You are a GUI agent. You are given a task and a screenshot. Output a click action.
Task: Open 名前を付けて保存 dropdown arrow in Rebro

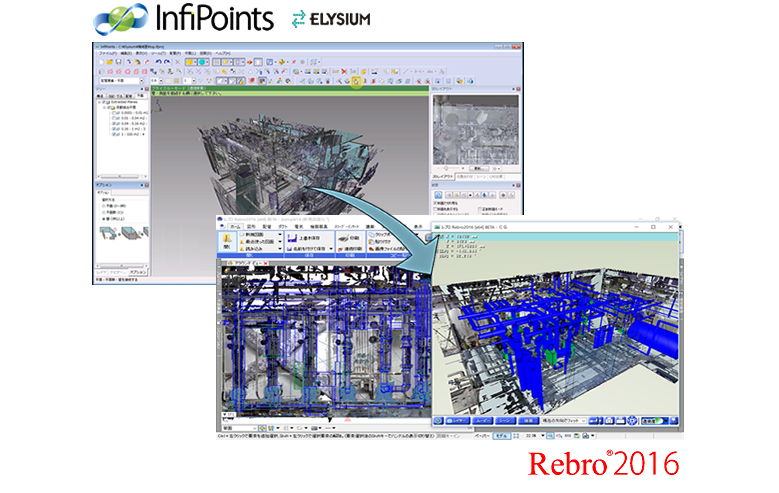[331, 248]
